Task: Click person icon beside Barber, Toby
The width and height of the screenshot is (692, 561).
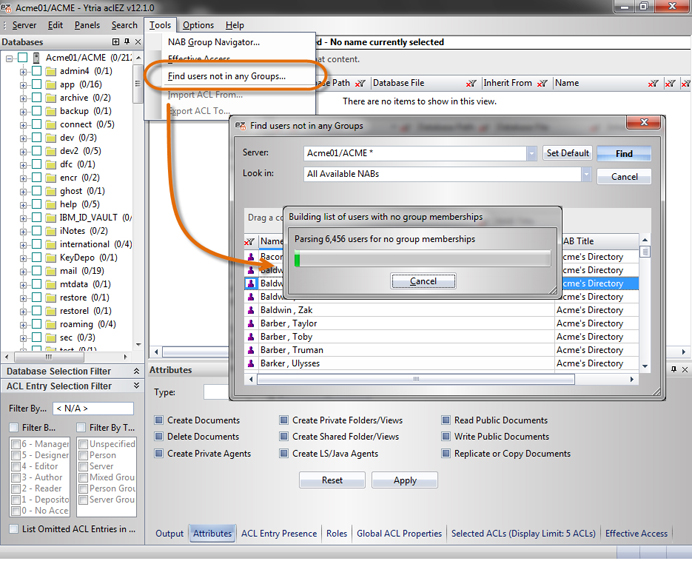Action: [x=251, y=337]
